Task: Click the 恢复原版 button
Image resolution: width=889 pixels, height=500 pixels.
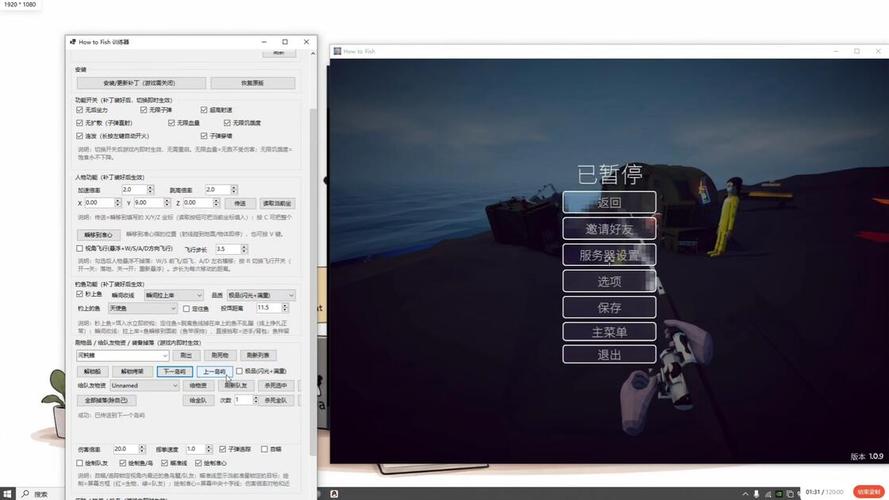Action: pos(253,83)
